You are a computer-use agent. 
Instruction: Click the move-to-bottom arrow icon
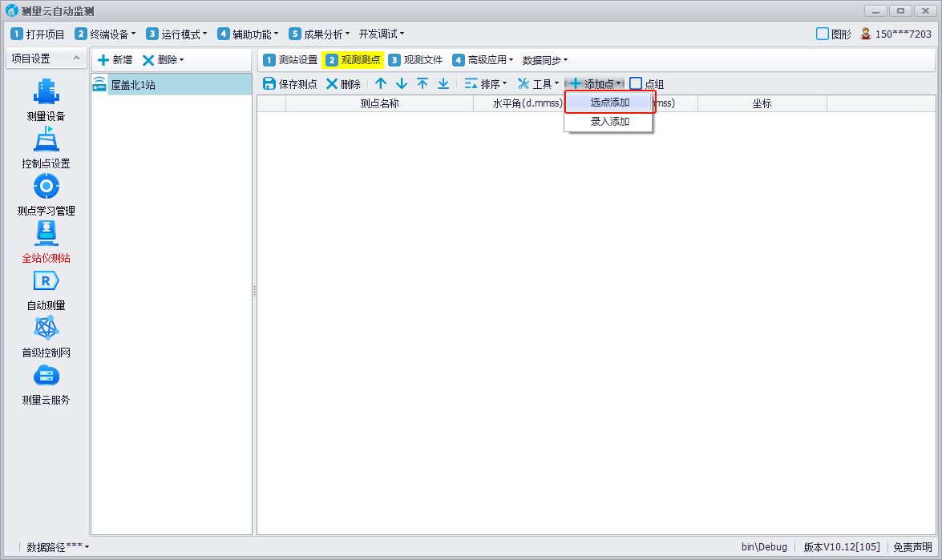[x=443, y=83]
